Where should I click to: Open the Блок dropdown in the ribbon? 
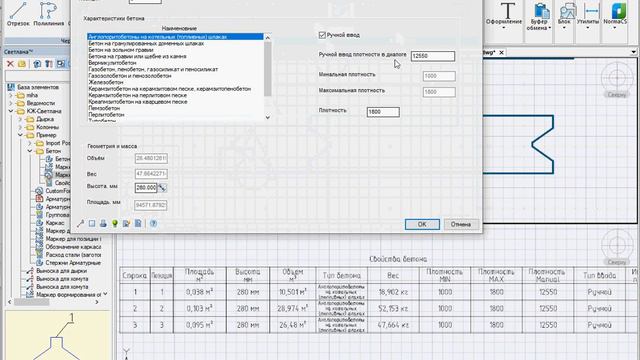565,16
